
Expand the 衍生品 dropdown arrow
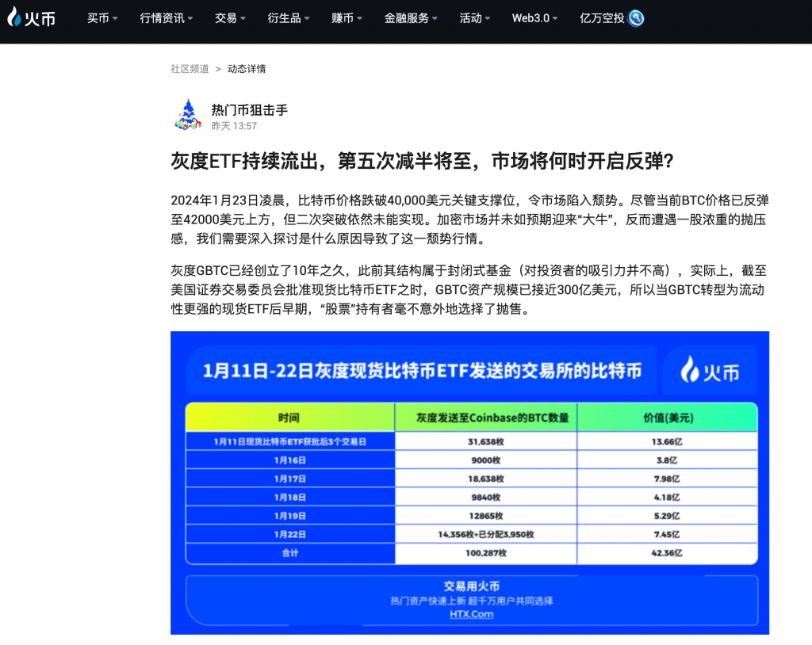pos(307,19)
